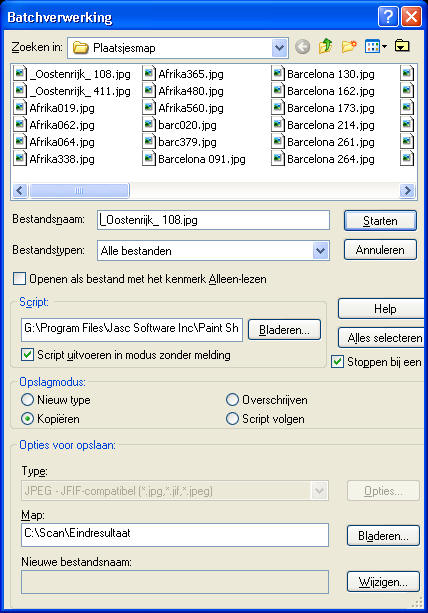This screenshot has width=428, height=613.
Task: Click the scroll right arrow in file list
Action: pyautogui.click(x=407, y=190)
